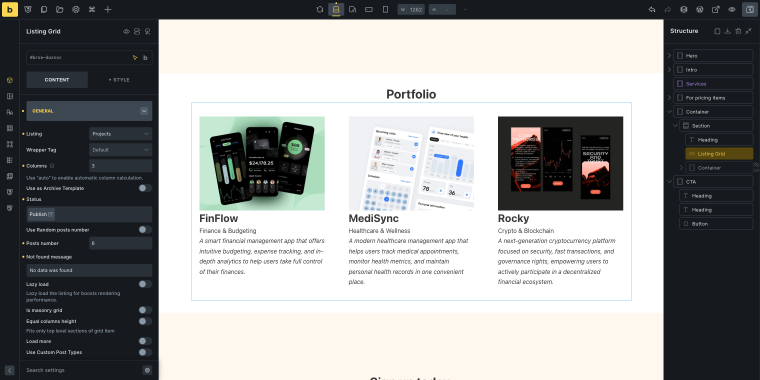Select Listing Grid in Structure panel
760x380 pixels.
coord(719,154)
